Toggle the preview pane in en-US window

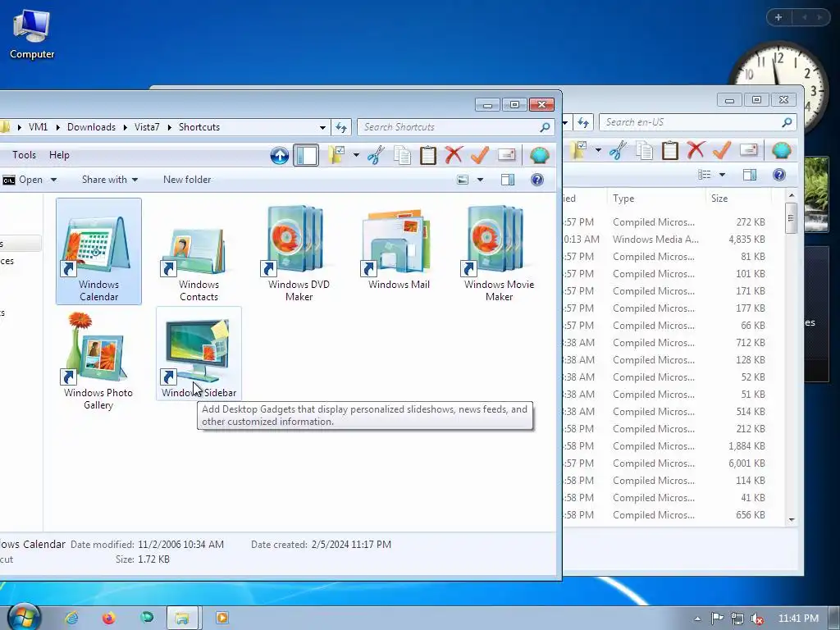(750, 175)
